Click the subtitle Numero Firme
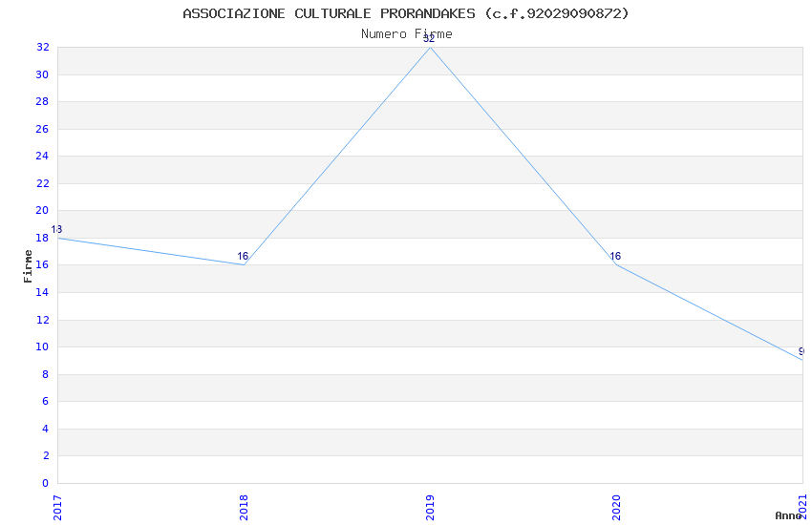 407,34
